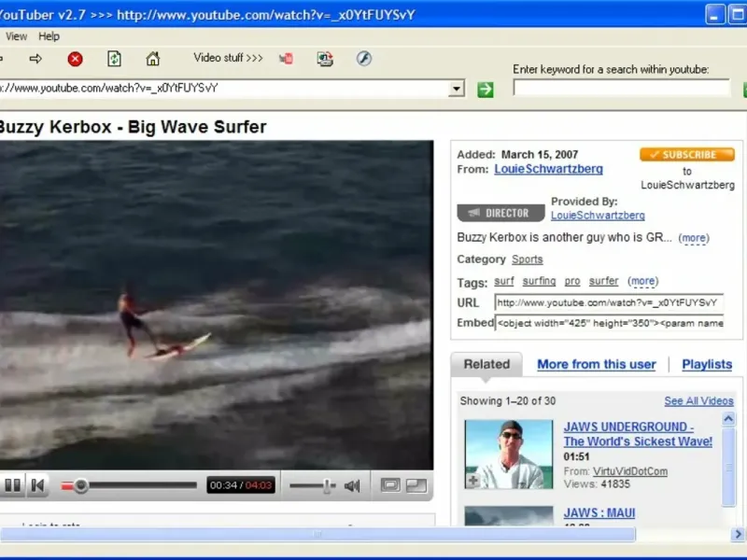Click the youtube keyword search field
This screenshot has width=747, height=560.
(x=621, y=88)
